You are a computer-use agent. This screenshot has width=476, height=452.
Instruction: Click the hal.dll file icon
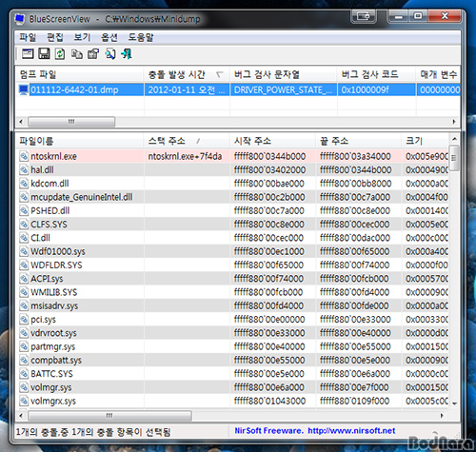pyautogui.click(x=24, y=169)
